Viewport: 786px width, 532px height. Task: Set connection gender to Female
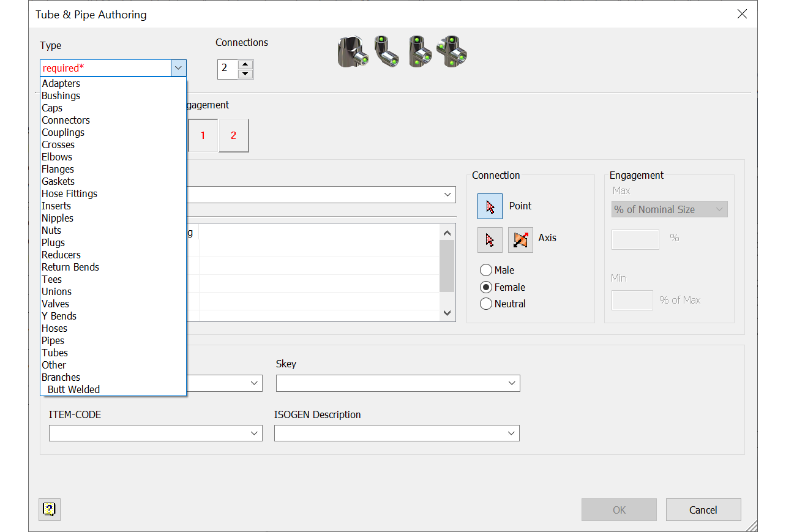(503, 287)
